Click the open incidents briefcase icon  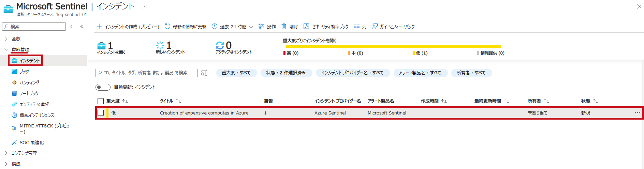[101, 46]
